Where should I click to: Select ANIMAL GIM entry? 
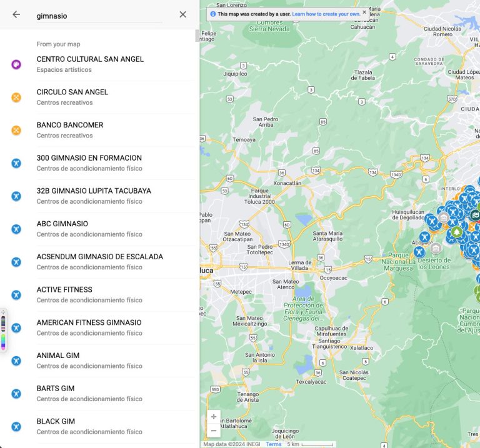pyautogui.click(x=98, y=361)
